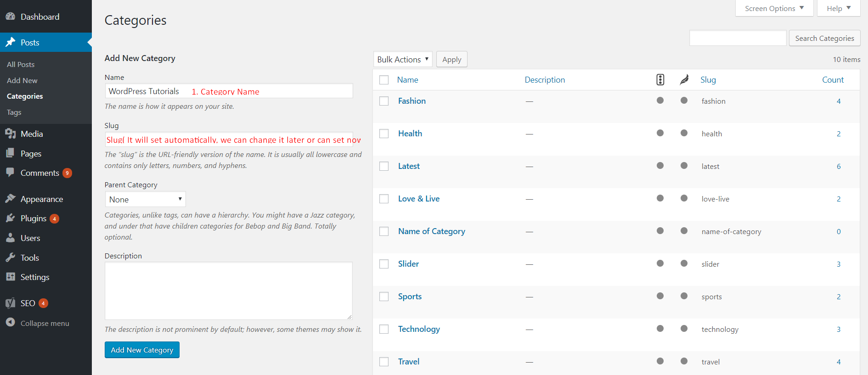The height and width of the screenshot is (375, 868).
Task: Check the Technology category checkbox
Action: click(384, 329)
